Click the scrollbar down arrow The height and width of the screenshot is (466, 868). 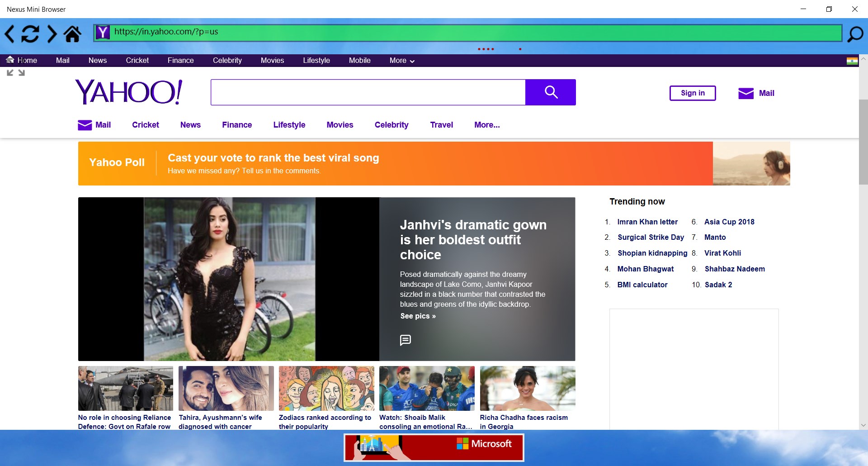point(863,425)
